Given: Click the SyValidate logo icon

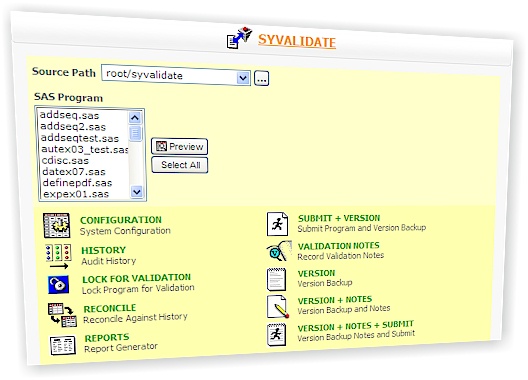Looking at the screenshot, I should coord(239,37).
